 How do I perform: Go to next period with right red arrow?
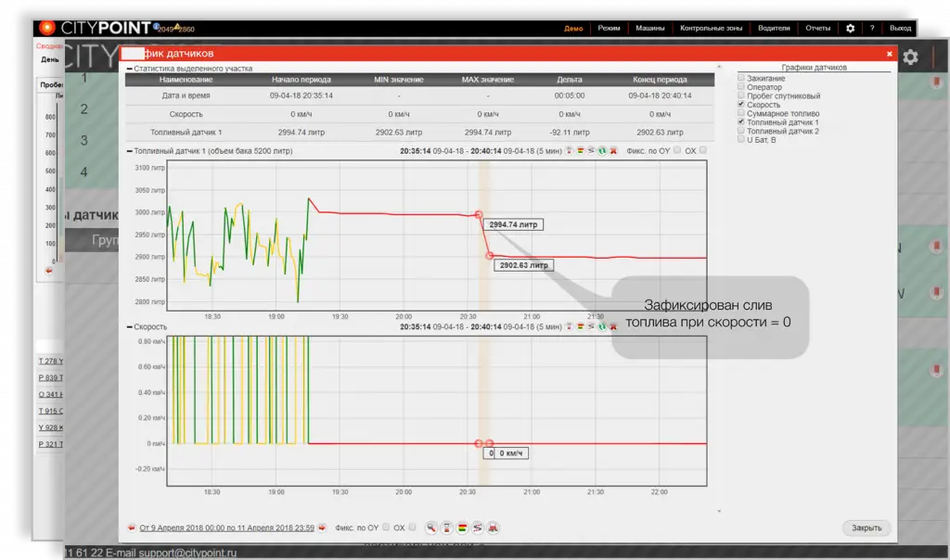pos(323,528)
